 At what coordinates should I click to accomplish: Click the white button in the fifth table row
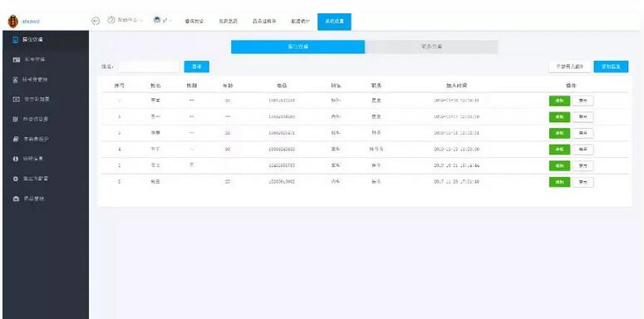[583, 166]
